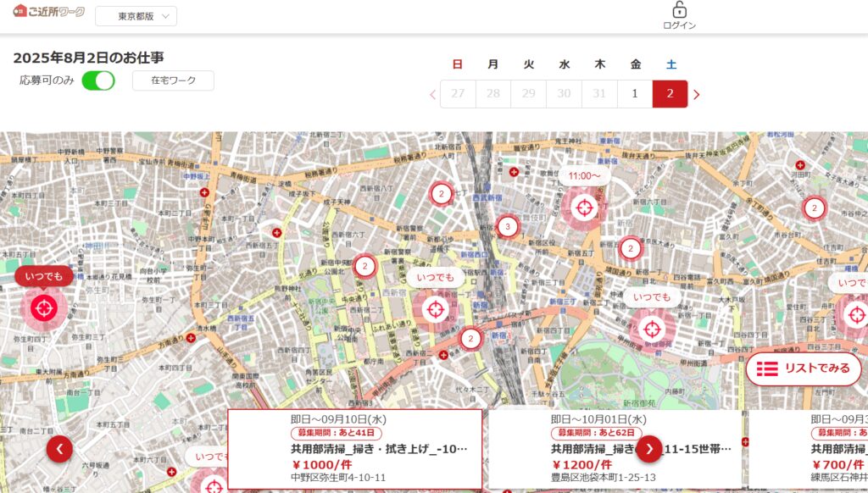
Task: Click the ￥1200/件 price
Action: pyautogui.click(x=581, y=465)
